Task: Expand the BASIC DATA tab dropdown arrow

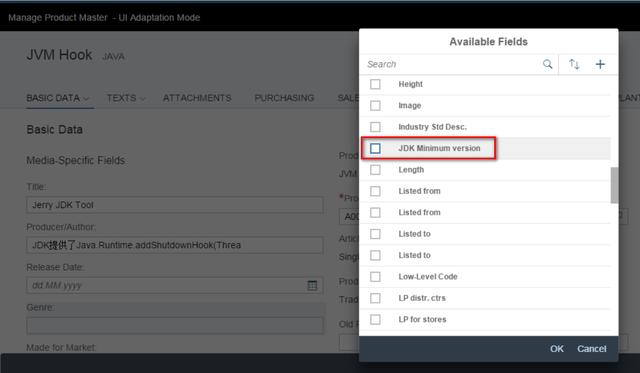Action: pos(86,99)
